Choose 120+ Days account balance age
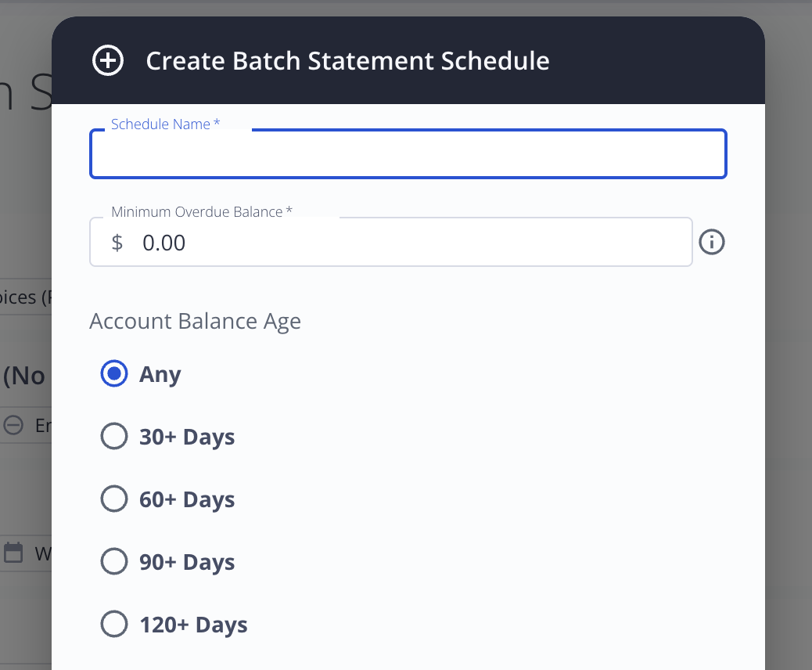This screenshot has height=670, width=812. pos(114,625)
